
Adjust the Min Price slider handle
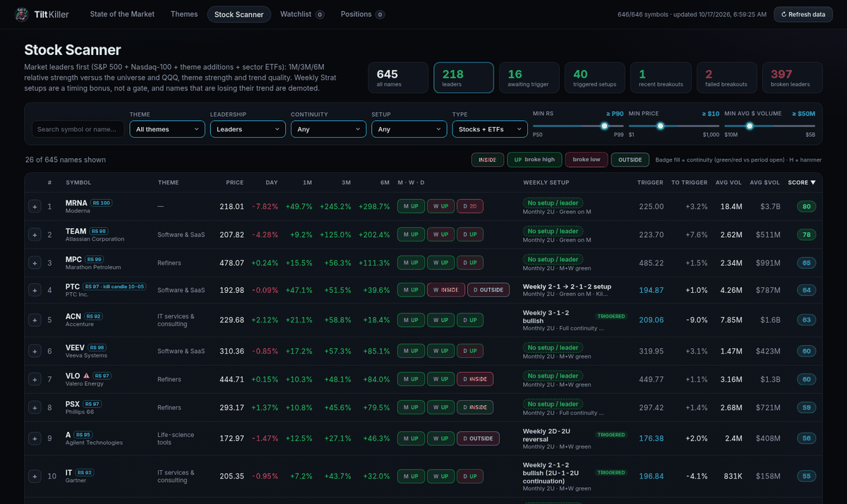point(661,126)
